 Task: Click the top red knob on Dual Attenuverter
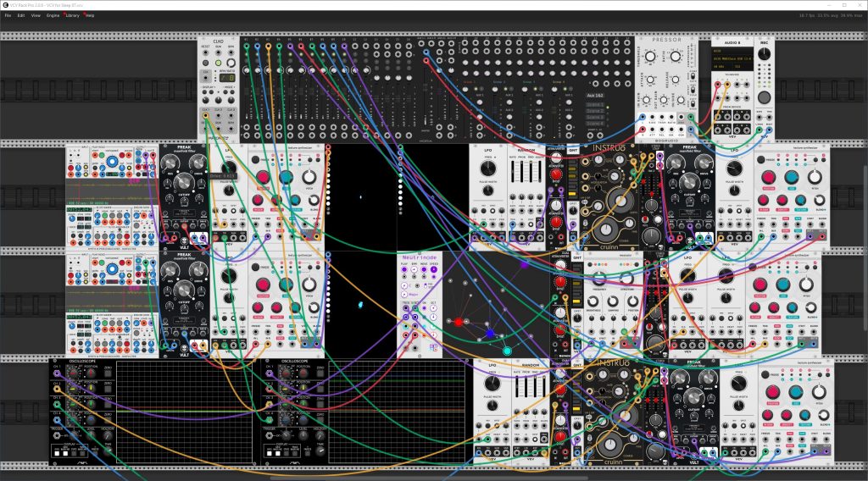click(x=556, y=174)
